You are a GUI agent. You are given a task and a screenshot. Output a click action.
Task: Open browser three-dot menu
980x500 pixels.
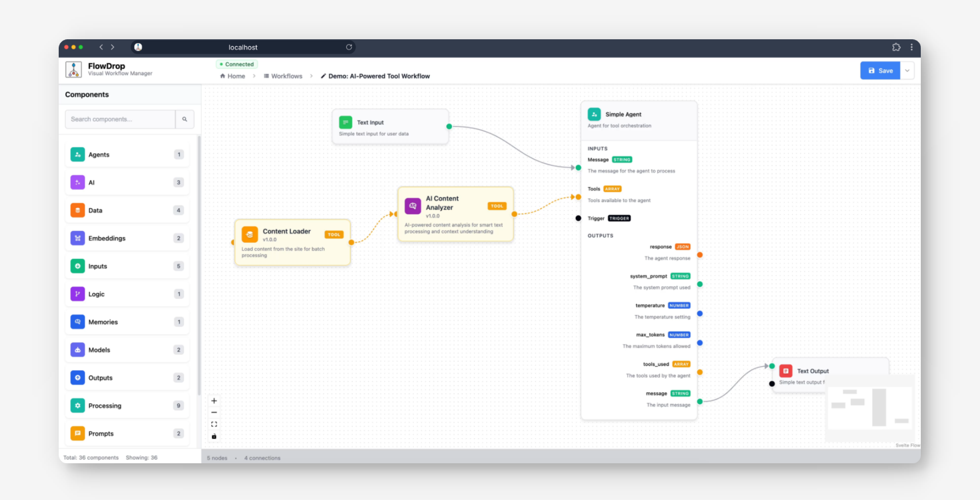pyautogui.click(x=912, y=47)
